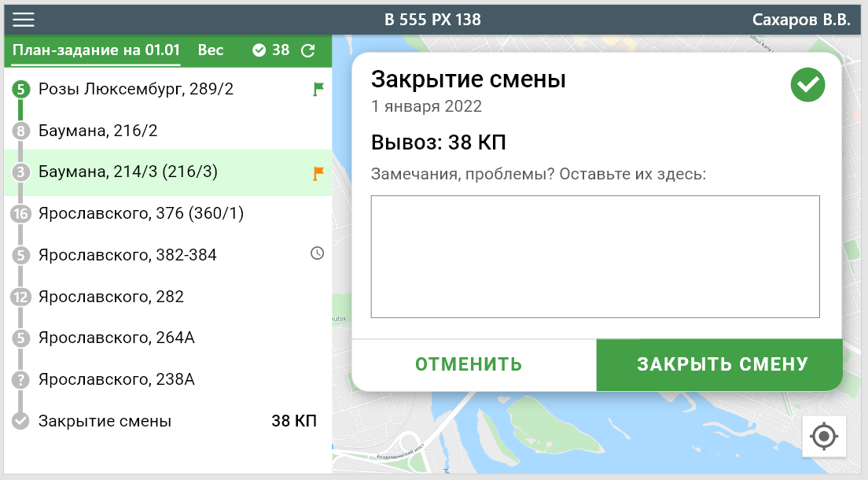Open the hamburger menu
This screenshot has width=868, height=480.
(24, 20)
